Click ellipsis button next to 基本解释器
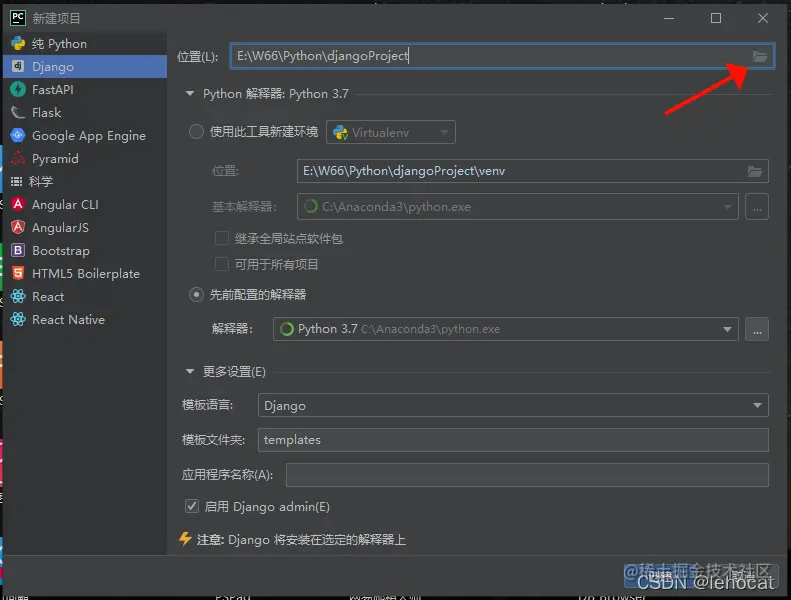791x600 pixels. tap(757, 206)
